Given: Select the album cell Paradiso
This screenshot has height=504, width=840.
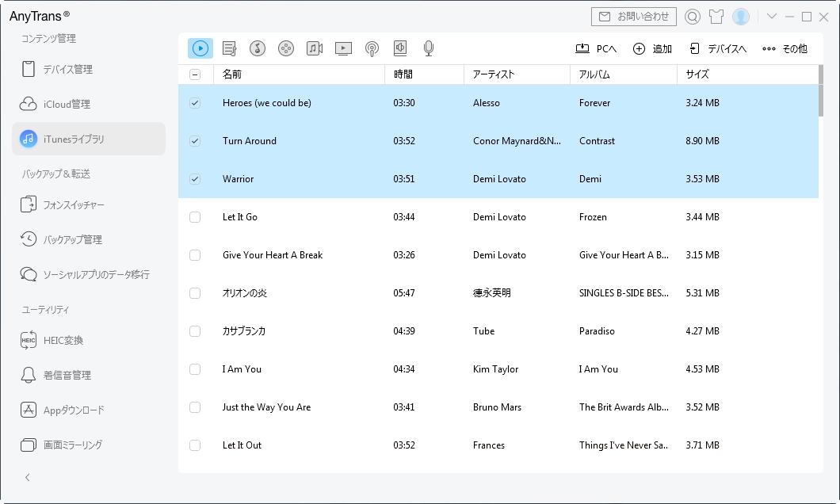Looking at the screenshot, I should click(597, 331).
